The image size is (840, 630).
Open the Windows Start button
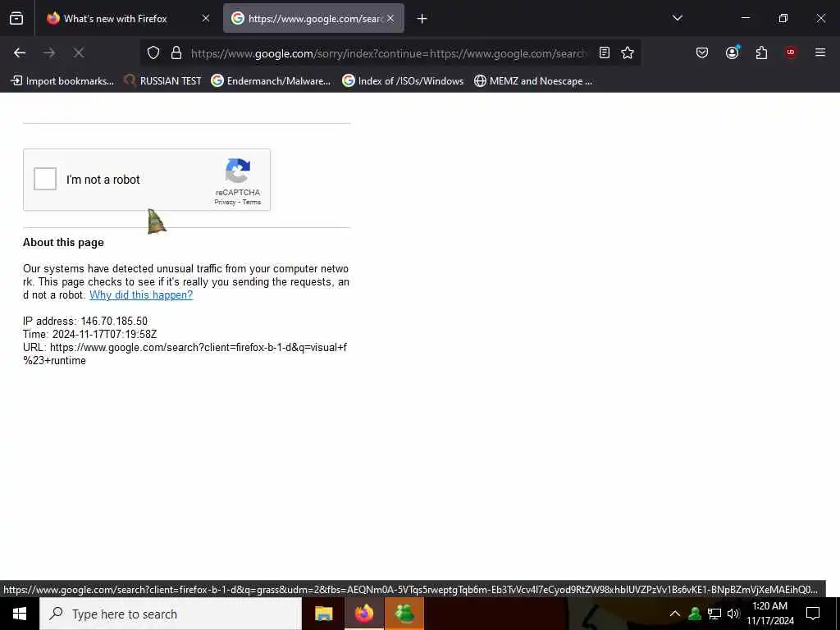20,614
